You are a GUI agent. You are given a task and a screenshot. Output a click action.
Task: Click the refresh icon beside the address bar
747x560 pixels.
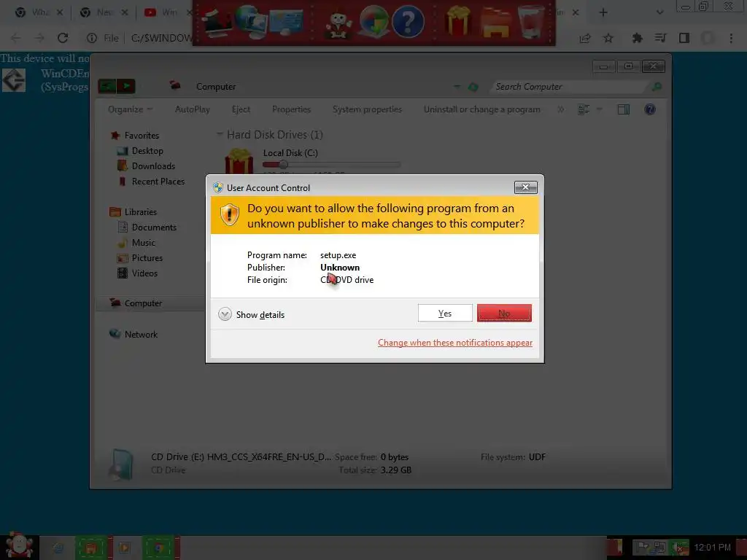(x=473, y=87)
